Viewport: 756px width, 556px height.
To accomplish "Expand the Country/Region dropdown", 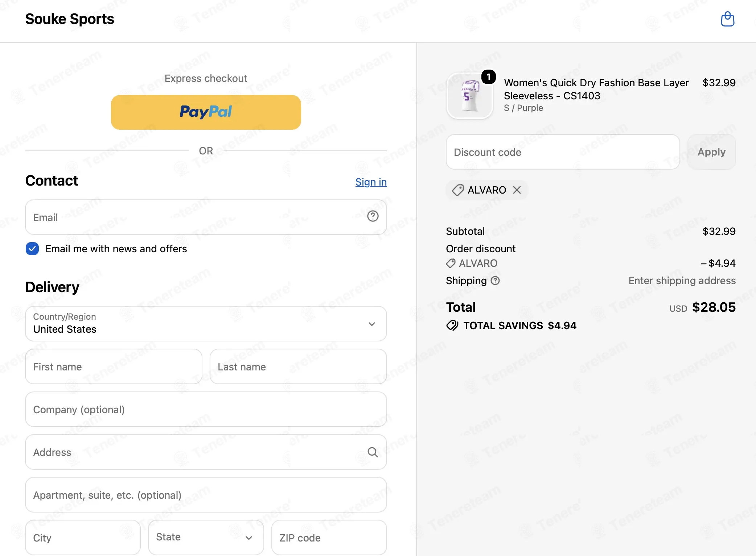I will (x=206, y=324).
